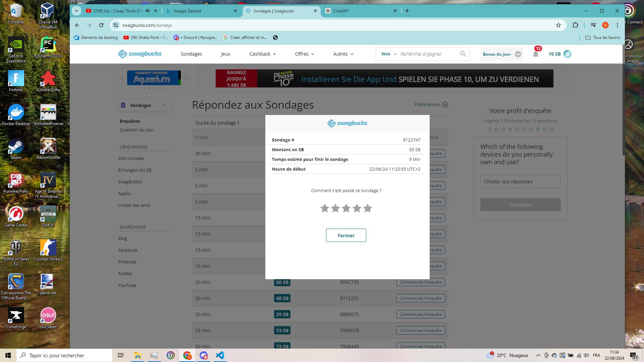Click Commencez l'enquête for 50 SB survey
This screenshot has width=644, height=362.
[420, 282]
